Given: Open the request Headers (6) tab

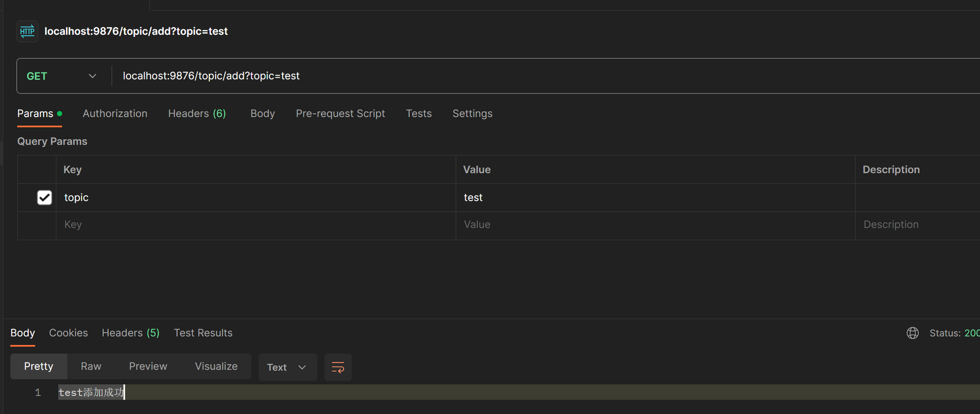Looking at the screenshot, I should [197, 114].
